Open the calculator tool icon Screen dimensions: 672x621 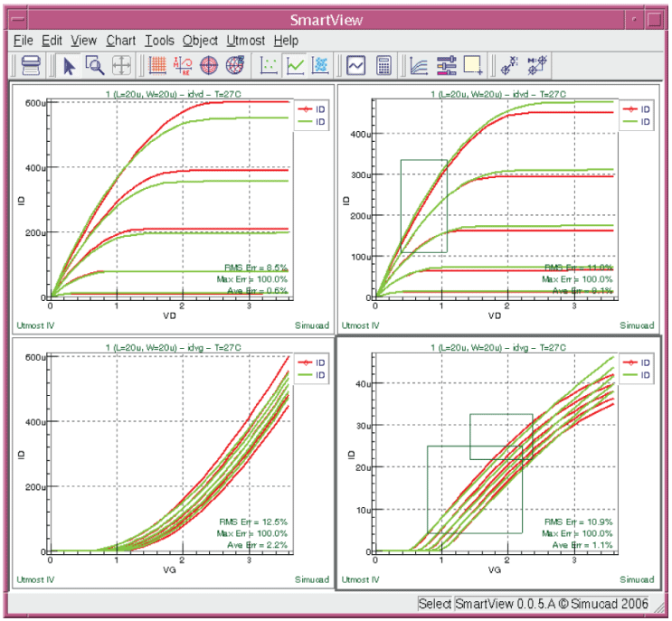383,65
